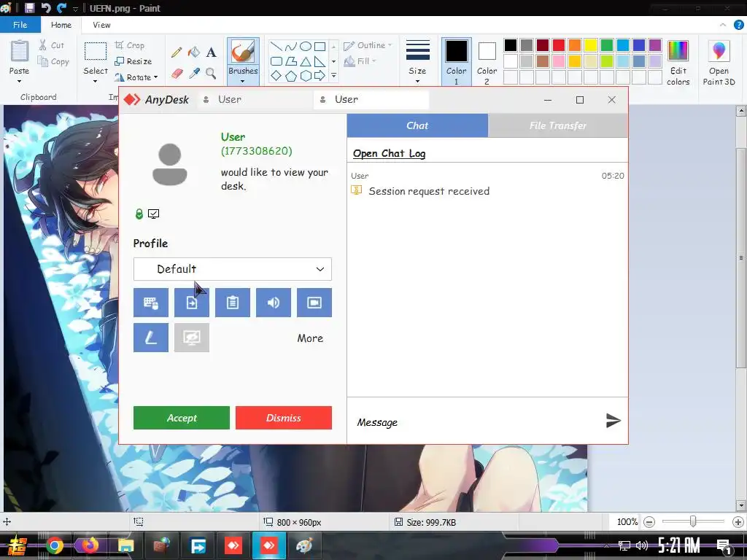This screenshot has height=560, width=747.
Task: Open the shape Fill dropdown
Action: [x=360, y=61]
